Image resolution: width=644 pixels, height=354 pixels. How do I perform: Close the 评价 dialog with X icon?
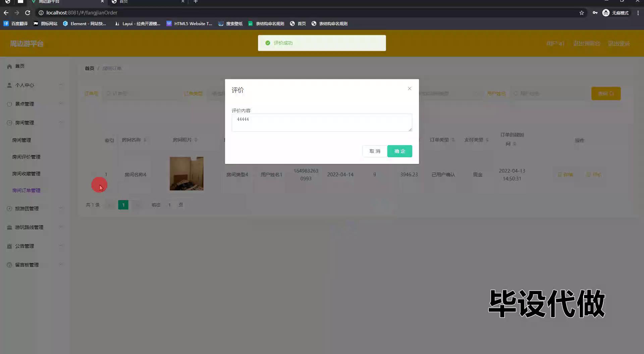click(x=409, y=88)
